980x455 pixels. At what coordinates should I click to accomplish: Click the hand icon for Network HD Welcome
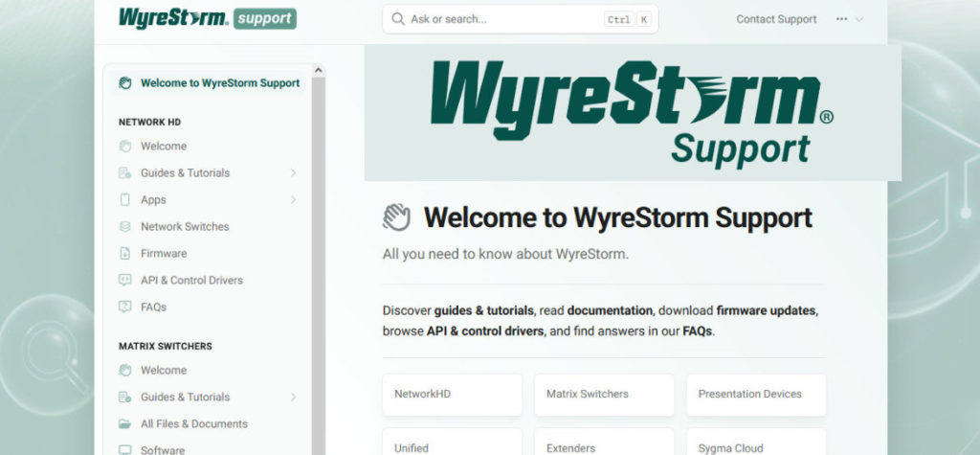125,147
